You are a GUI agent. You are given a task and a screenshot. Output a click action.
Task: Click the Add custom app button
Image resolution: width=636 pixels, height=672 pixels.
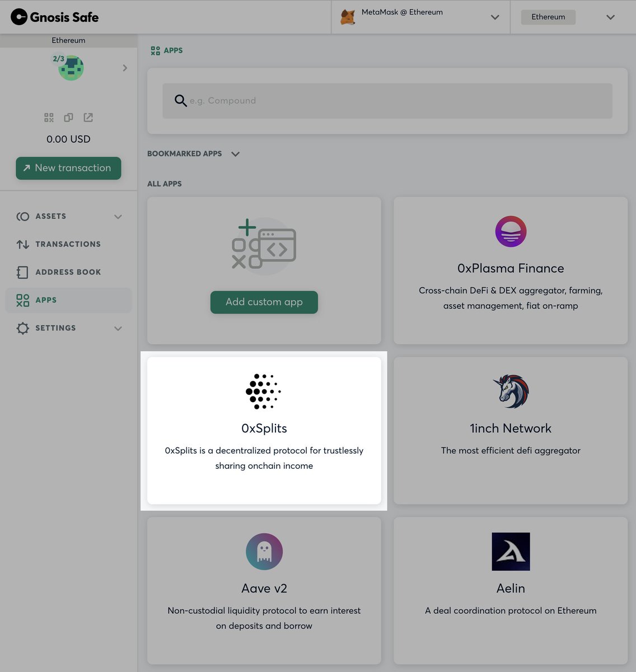point(264,302)
